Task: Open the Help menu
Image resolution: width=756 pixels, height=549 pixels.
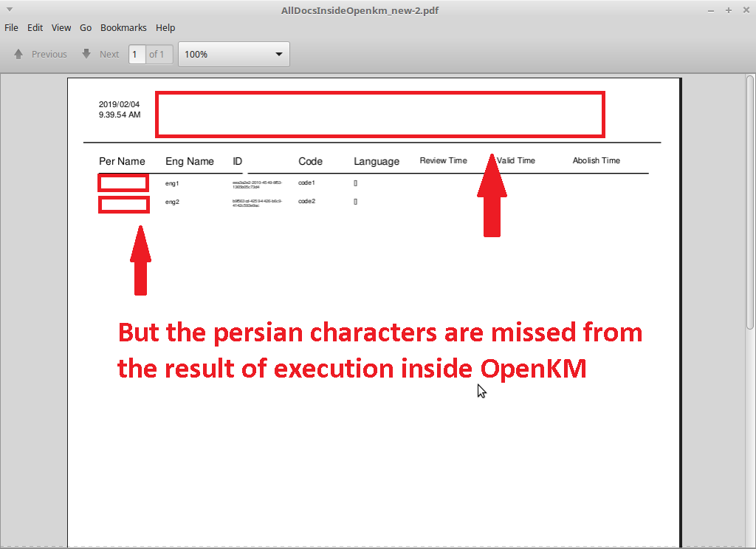Action: tap(165, 27)
